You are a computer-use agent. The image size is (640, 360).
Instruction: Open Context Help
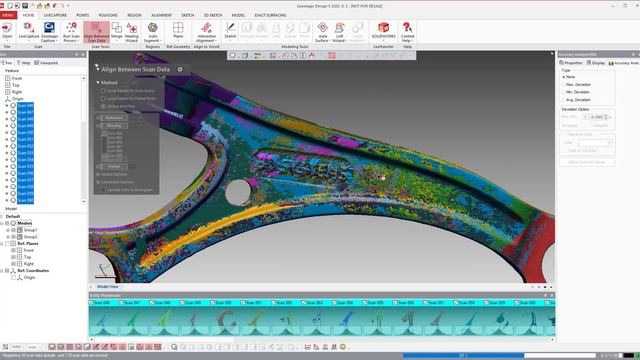[407, 32]
